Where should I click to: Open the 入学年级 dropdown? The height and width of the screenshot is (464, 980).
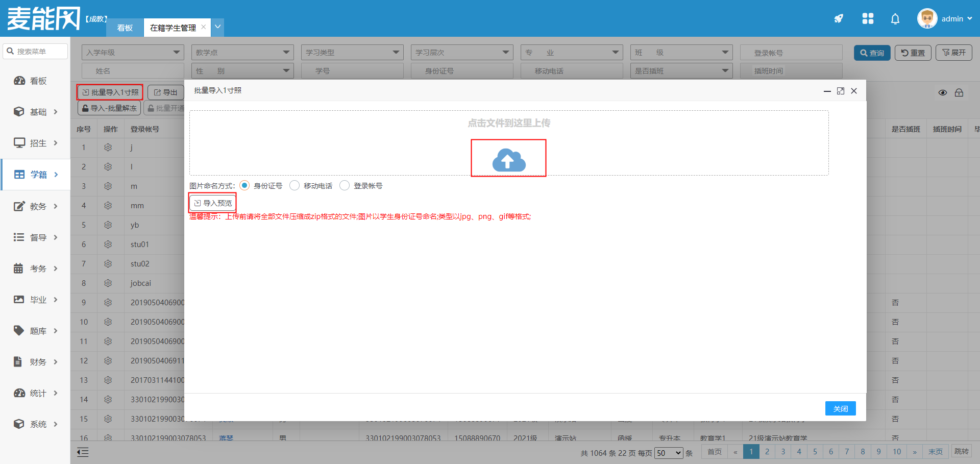[133, 53]
